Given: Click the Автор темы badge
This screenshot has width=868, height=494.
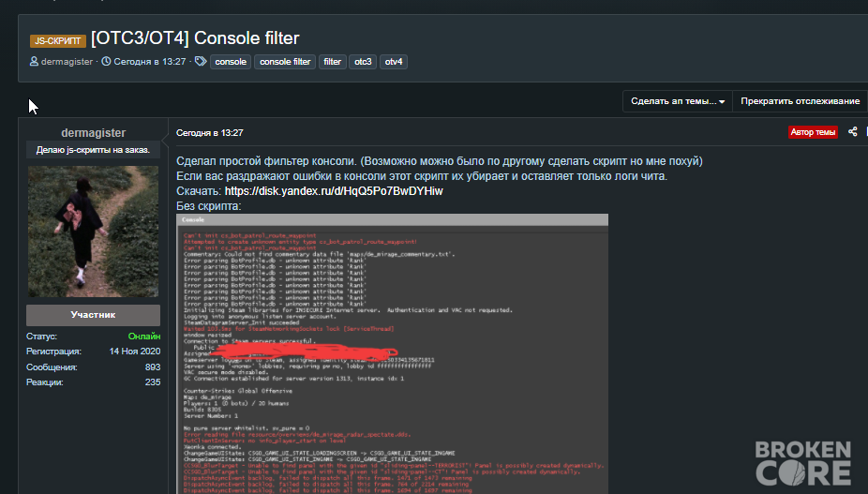Looking at the screenshot, I should coord(813,132).
